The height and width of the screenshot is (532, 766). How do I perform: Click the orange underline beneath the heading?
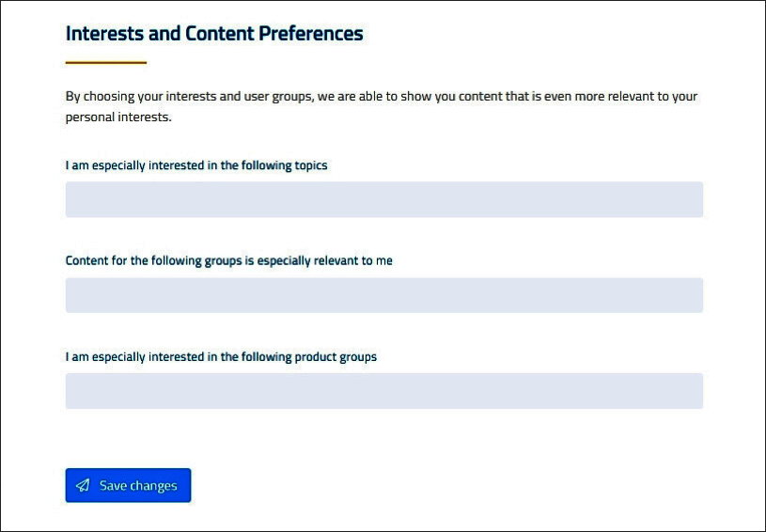(106, 63)
